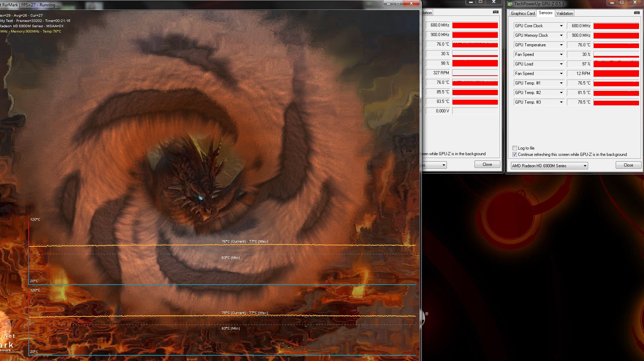Click the 327 RPM value in the left GPU-Z window
The height and width of the screenshot is (361, 644).
tap(438, 73)
